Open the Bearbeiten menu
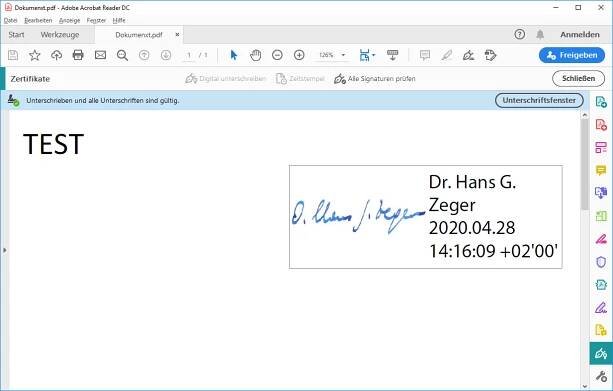The height and width of the screenshot is (391, 613). click(38, 20)
